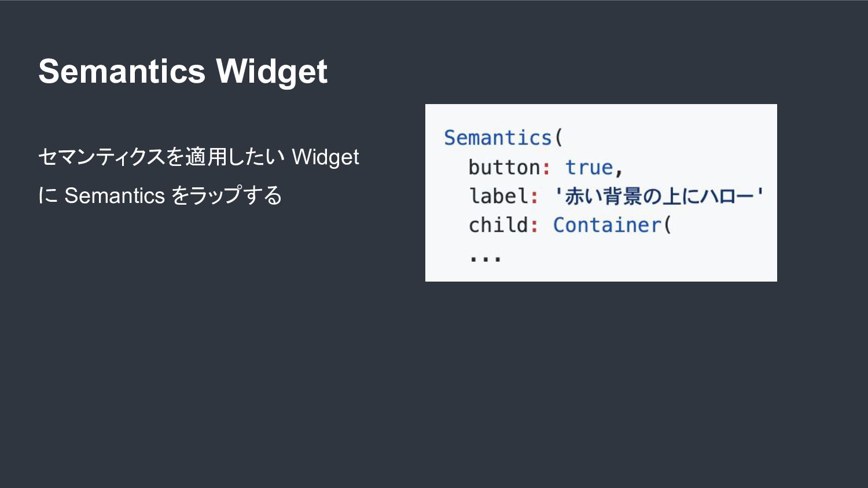
Task: Click the セマンティクス word in body text
Action: tap(102, 157)
